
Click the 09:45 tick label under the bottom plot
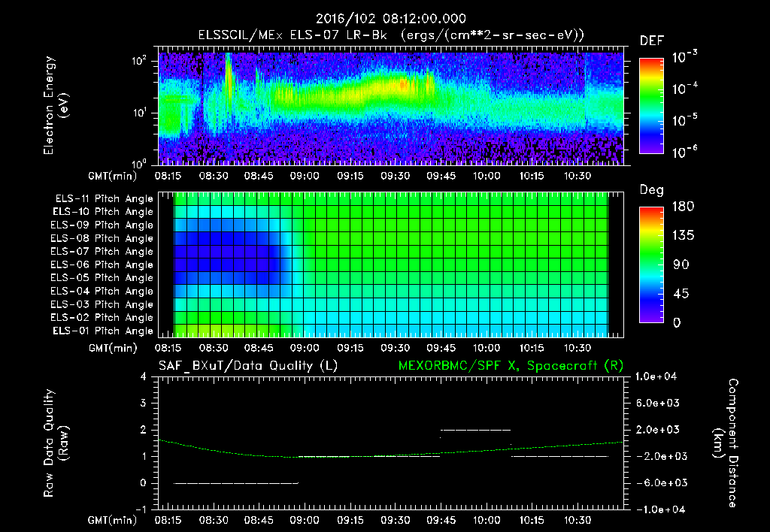441,520
